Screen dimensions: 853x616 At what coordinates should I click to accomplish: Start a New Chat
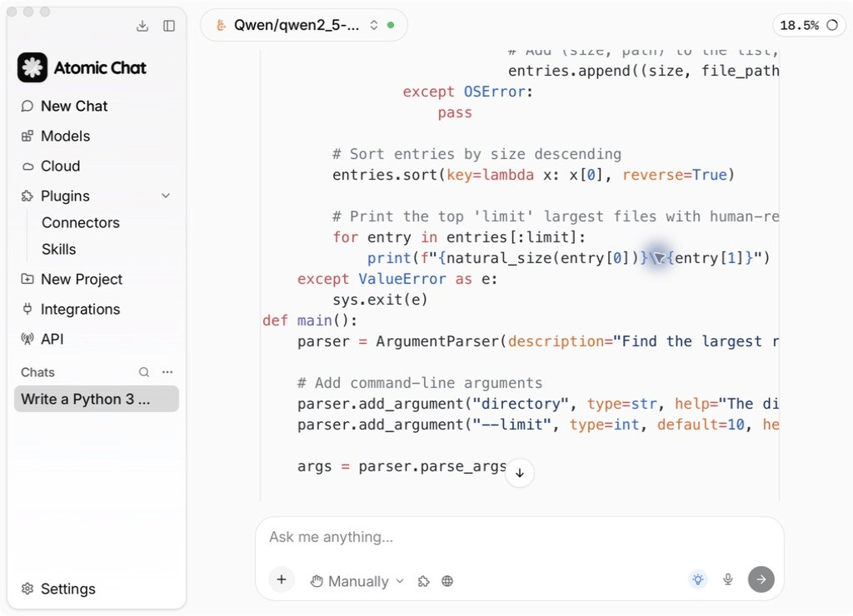tap(74, 106)
